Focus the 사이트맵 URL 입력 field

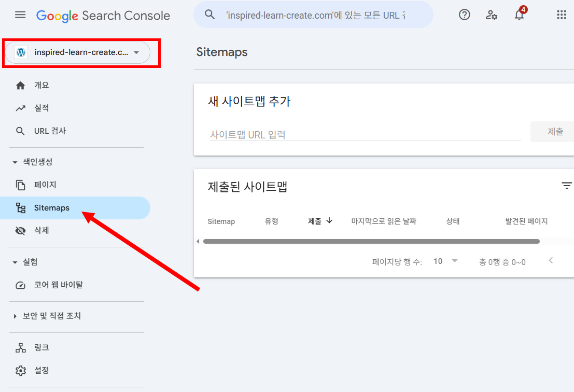coord(366,134)
